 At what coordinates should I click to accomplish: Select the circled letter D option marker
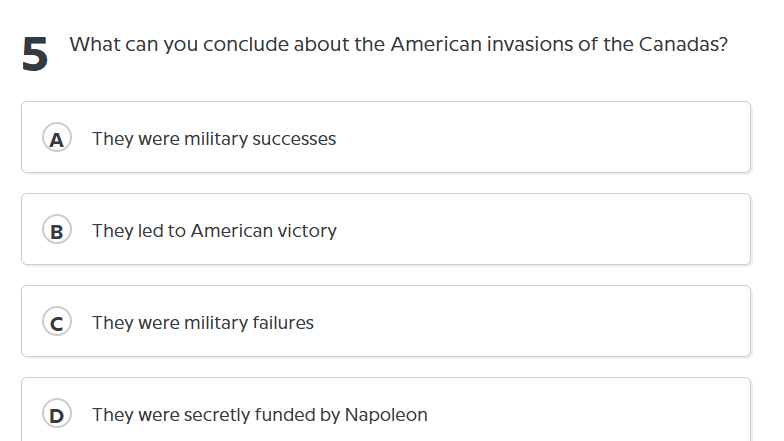[57, 415]
